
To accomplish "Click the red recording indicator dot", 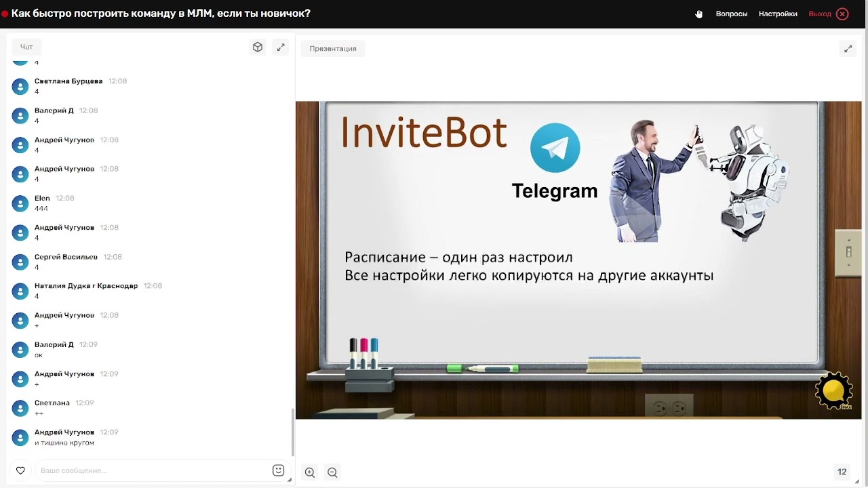I will [5, 14].
